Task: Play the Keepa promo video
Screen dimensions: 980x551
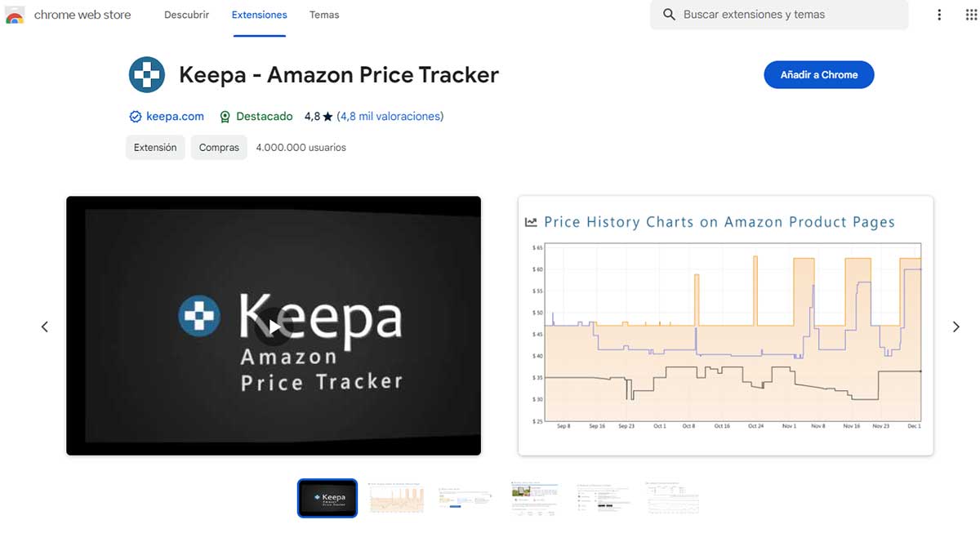Action: click(x=274, y=327)
